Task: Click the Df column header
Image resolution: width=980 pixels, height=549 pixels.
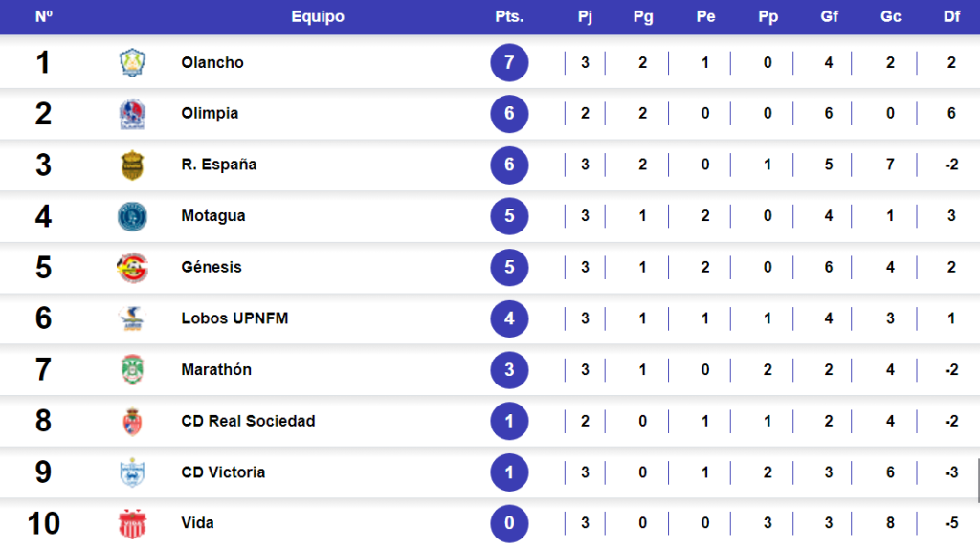Action: tap(951, 17)
